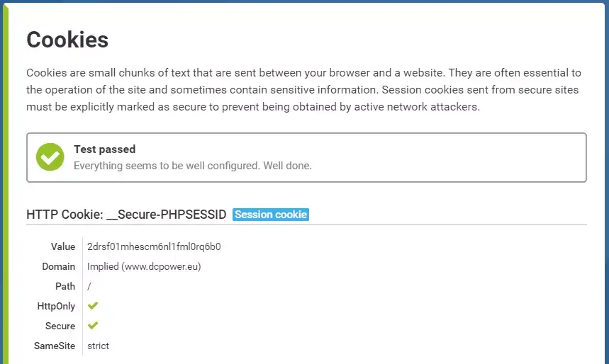
Task: Click the SameSite row label
Action: coord(55,346)
